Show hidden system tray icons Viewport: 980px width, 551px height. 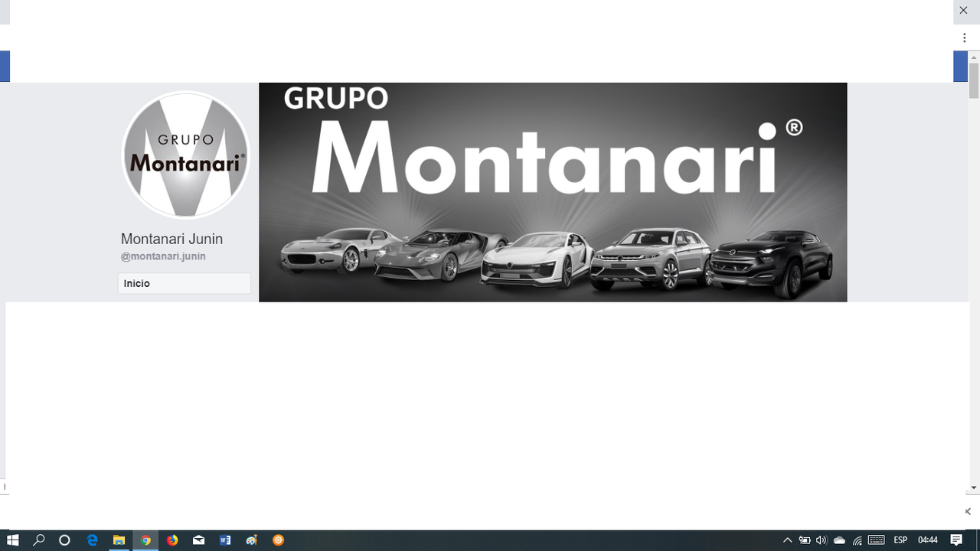(x=787, y=540)
